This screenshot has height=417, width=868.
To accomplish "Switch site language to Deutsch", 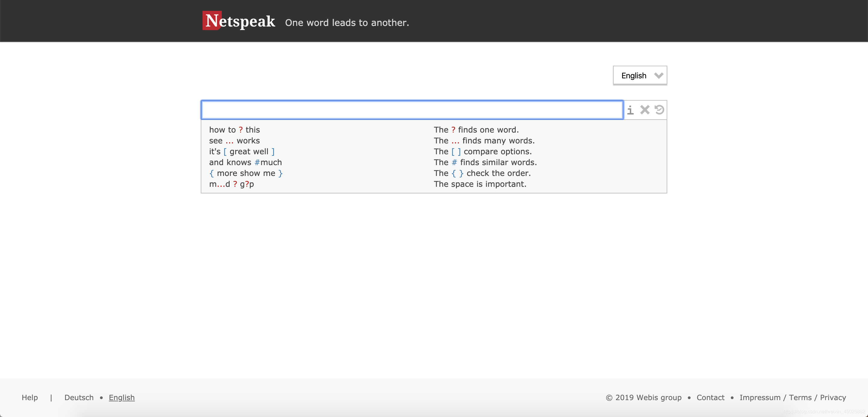I will pos(79,397).
